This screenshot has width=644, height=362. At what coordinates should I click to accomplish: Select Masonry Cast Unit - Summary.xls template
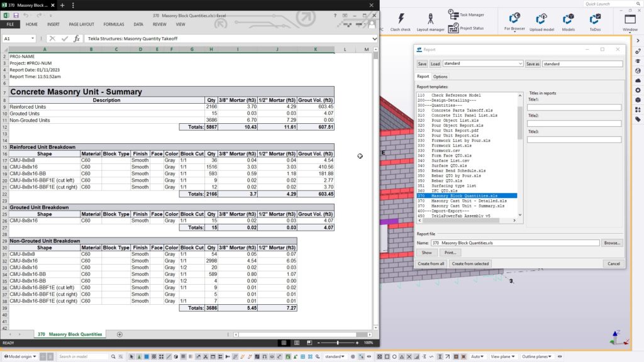[x=469, y=206]
